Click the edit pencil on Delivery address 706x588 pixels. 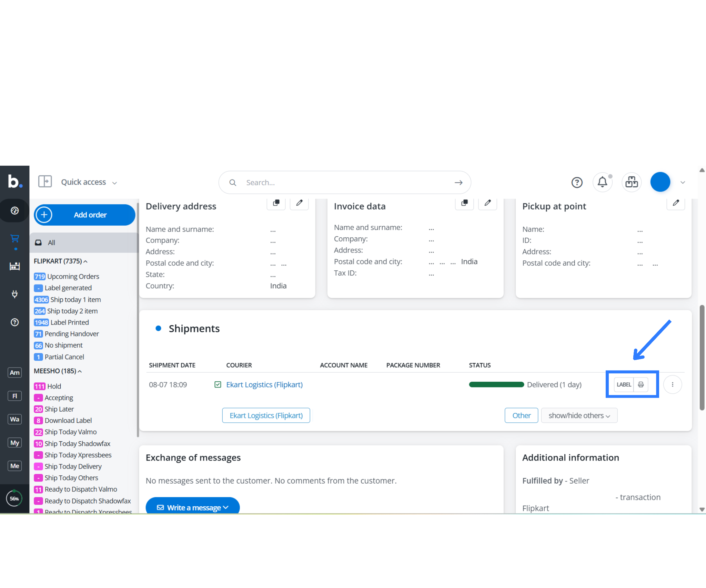[299, 203]
